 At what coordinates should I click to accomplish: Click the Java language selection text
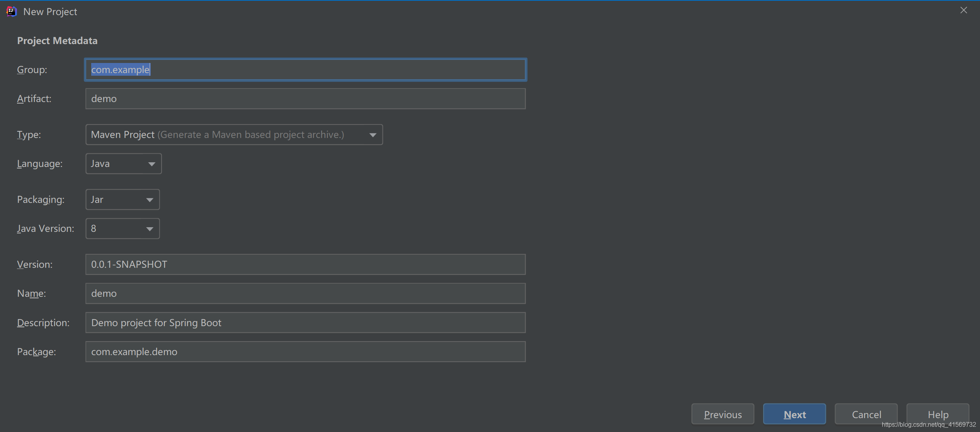pos(100,164)
